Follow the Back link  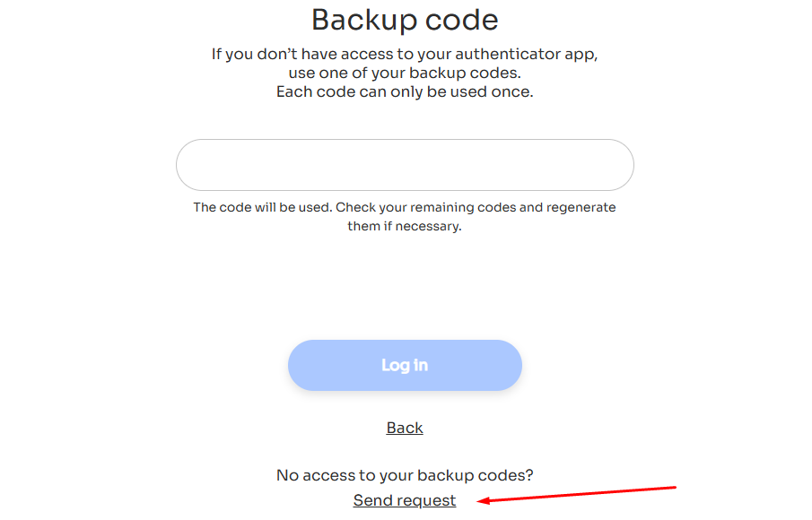coord(405,428)
